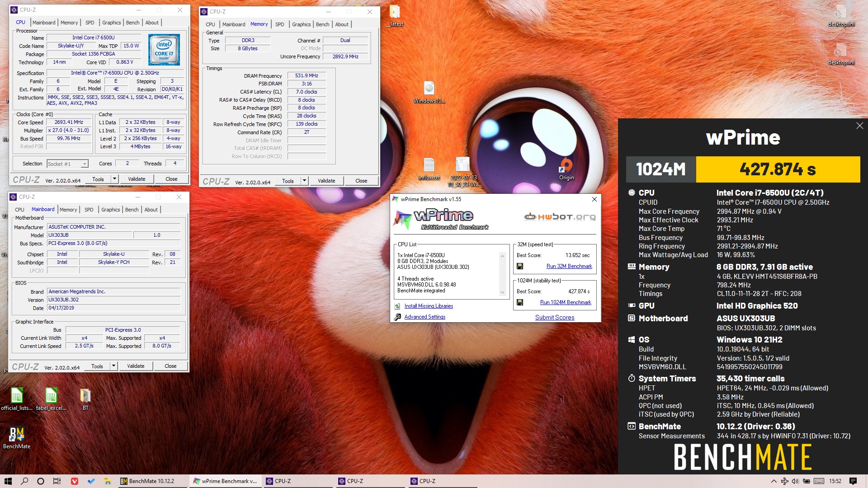Open Task View on the taskbar
The width and height of the screenshot is (868, 488).
(x=57, y=481)
